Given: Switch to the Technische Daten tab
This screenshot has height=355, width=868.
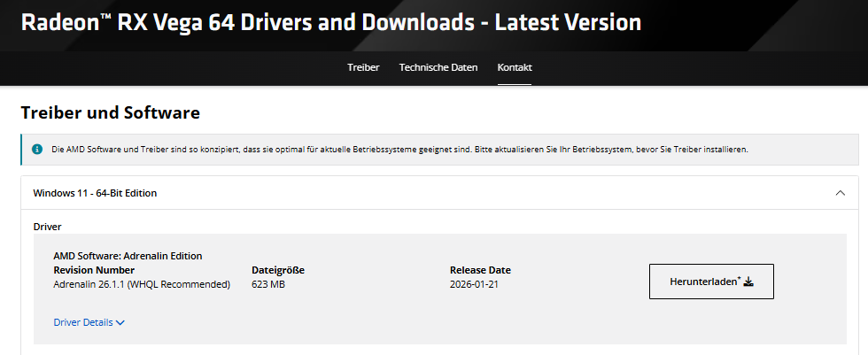Looking at the screenshot, I should tap(438, 67).
